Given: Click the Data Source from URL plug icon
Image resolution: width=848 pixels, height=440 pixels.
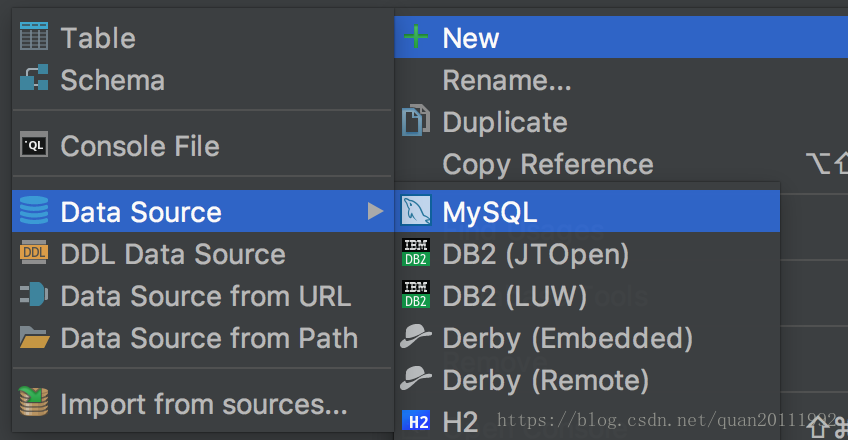Looking at the screenshot, I should tap(34, 295).
